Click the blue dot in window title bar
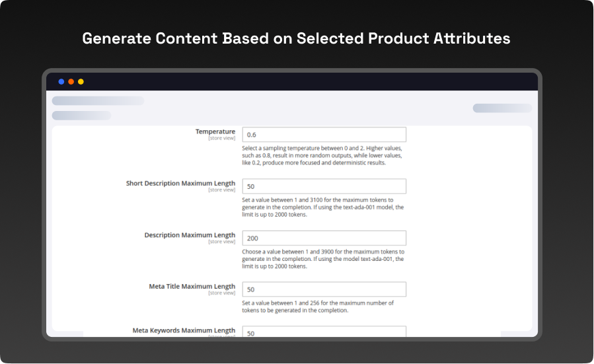This screenshot has width=594, height=364. 61,82
